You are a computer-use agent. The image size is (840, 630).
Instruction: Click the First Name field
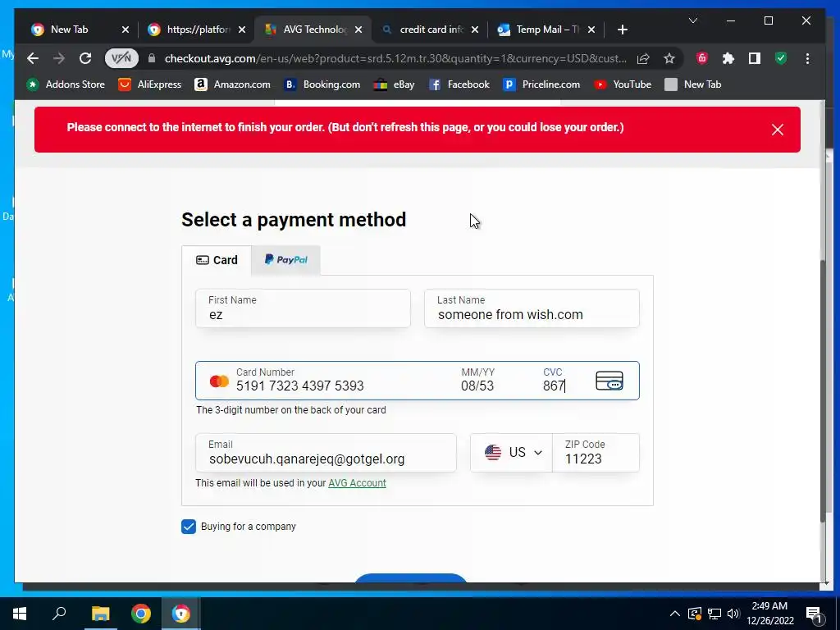point(304,308)
